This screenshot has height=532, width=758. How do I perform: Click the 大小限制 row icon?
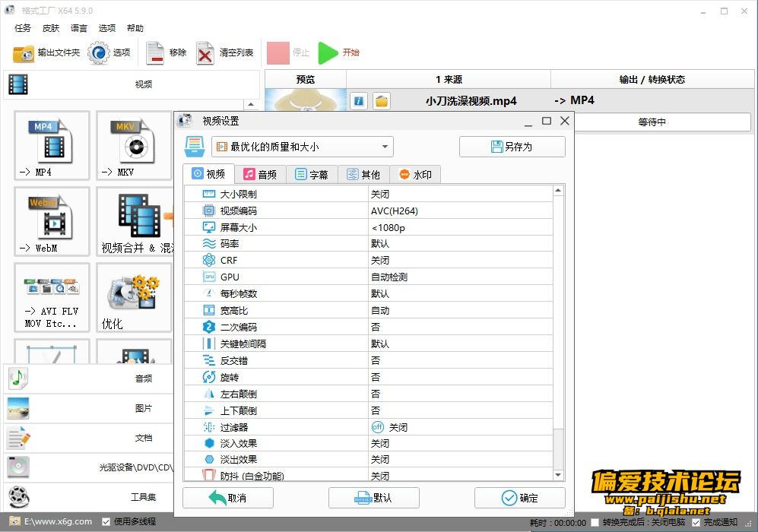[x=209, y=195]
